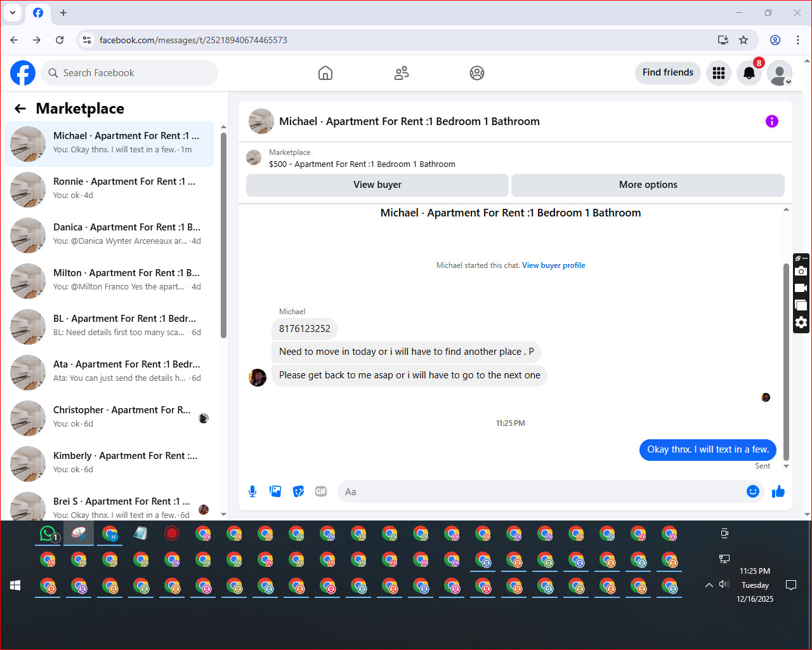
Task: Send a thumbs-up like
Action: pos(778,491)
